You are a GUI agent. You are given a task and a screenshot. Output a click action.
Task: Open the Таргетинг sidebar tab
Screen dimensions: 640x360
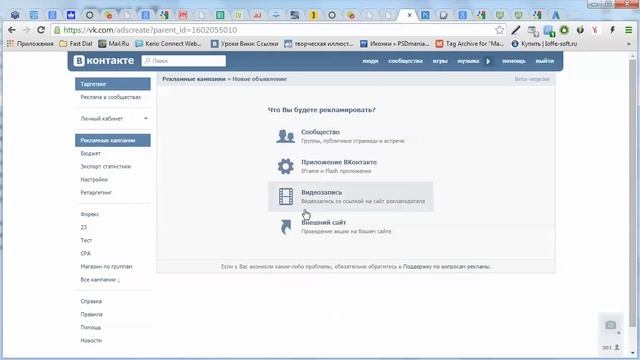pos(113,84)
